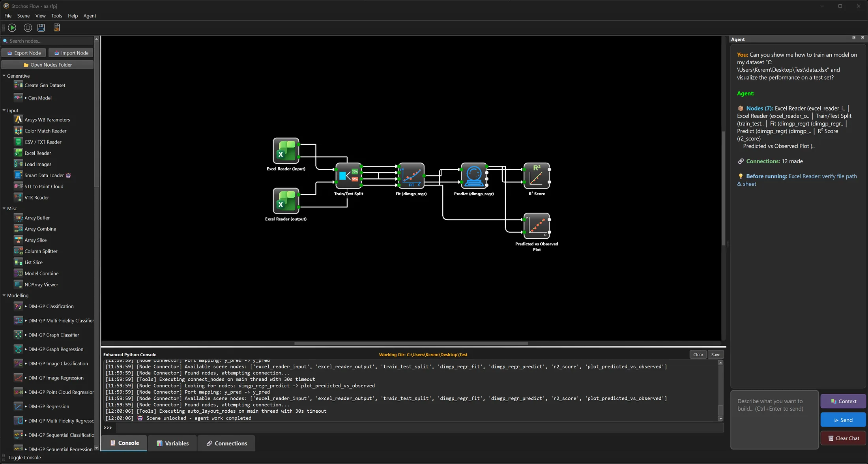Pick CSV / TXT Reader node
This screenshot has height=464, width=868.
[x=43, y=142]
